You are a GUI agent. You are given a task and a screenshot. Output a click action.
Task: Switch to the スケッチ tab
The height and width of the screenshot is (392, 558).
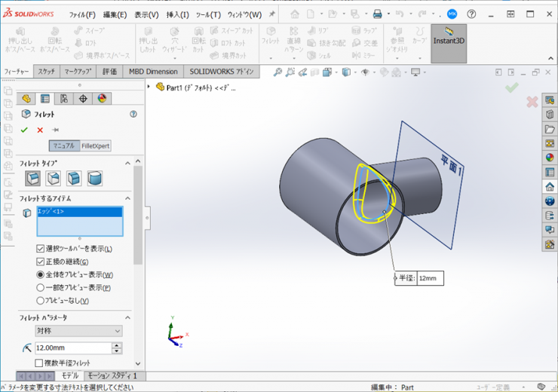46,72
